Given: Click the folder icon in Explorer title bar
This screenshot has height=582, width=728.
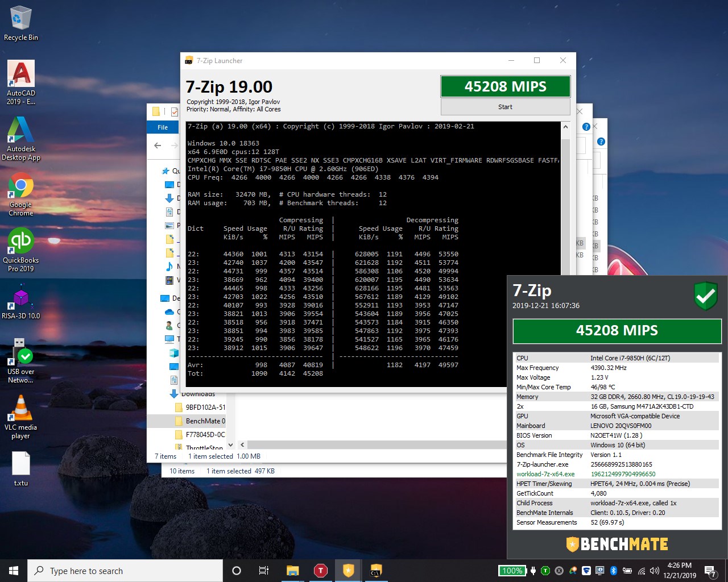Looking at the screenshot, I should 156,111.
